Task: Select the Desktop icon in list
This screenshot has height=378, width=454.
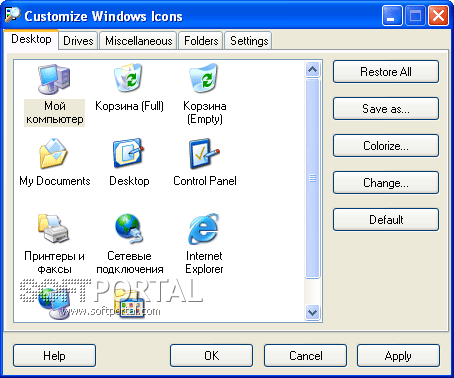Action: pos(129,153)
